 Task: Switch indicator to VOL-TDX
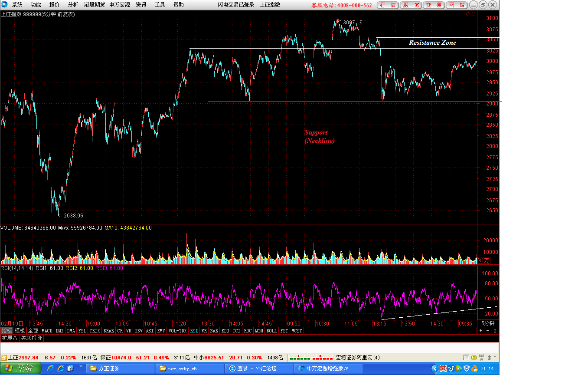178,331
